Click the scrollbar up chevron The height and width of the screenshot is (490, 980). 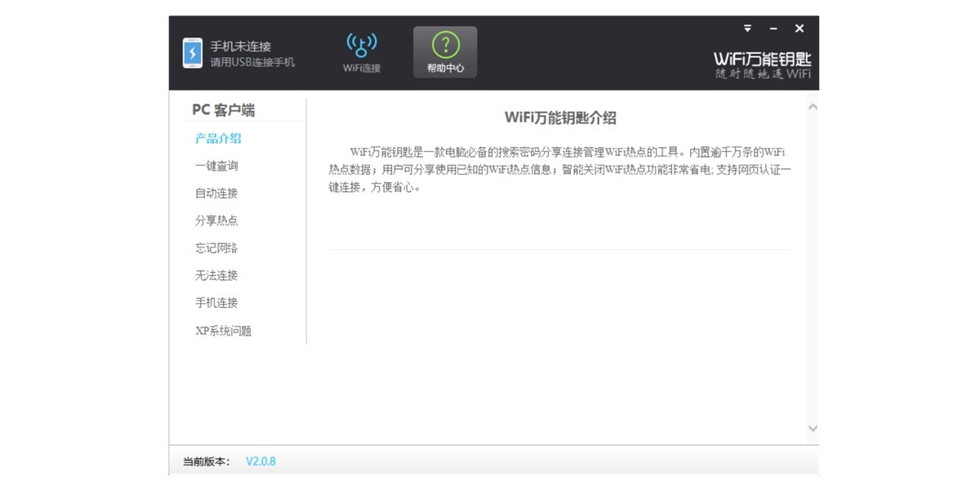point(813,105)
